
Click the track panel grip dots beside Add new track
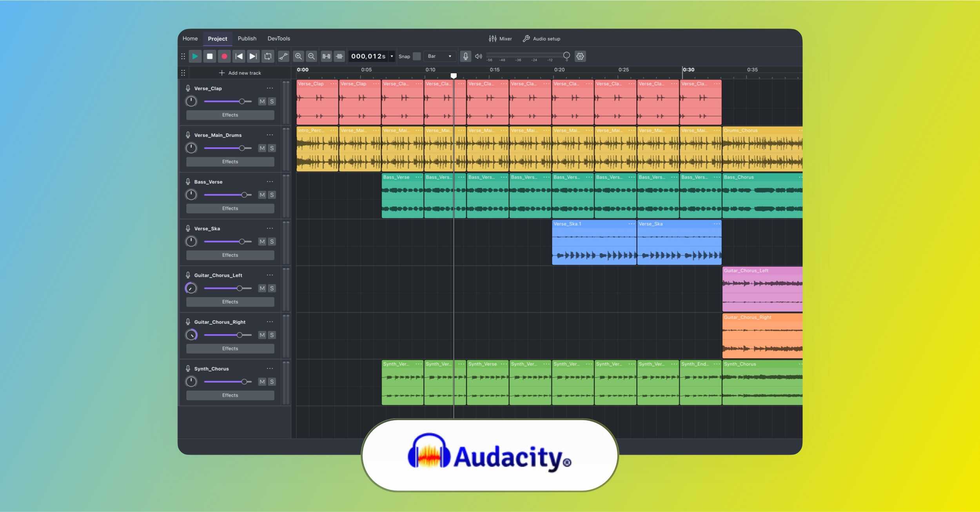[x=183, y=73]
